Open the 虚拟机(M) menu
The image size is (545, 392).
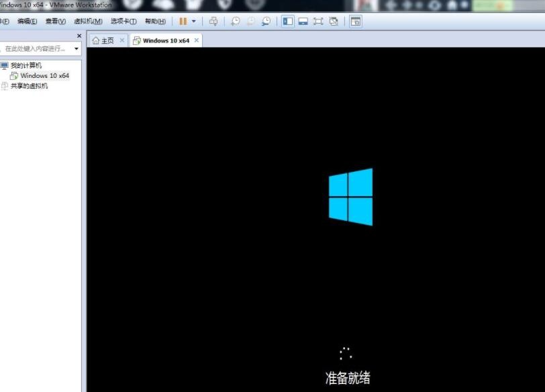tap(88, 21)
